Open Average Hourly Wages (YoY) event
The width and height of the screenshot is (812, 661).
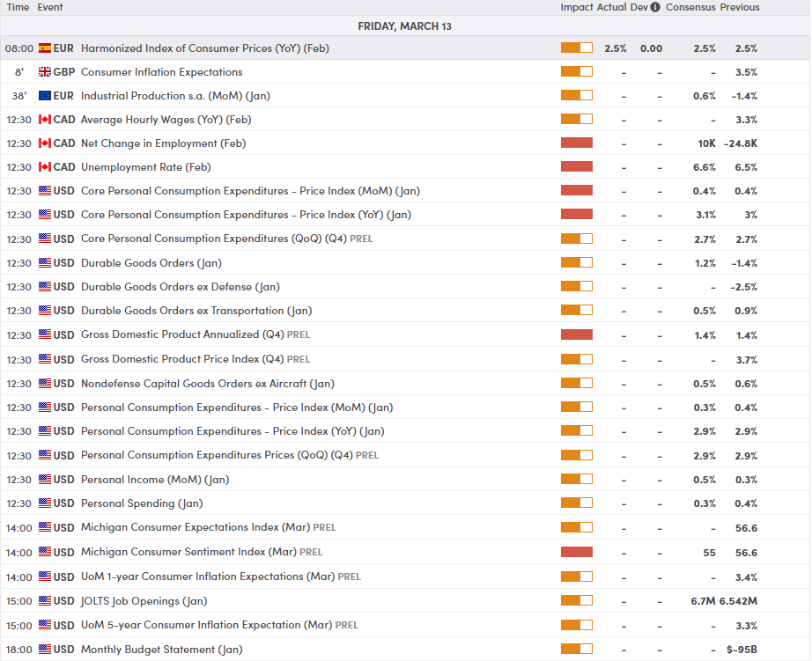[166, 120]
